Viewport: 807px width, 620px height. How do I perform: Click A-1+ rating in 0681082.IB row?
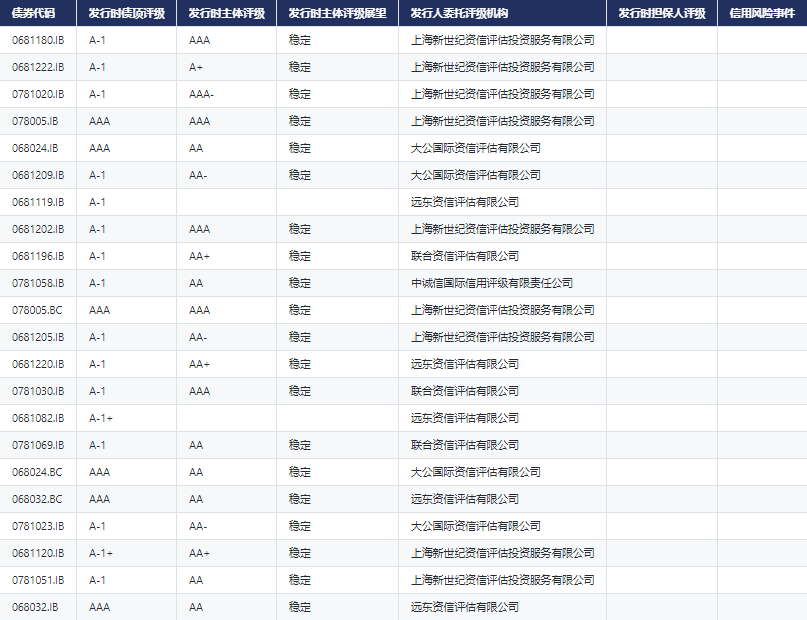click(101, 418)
